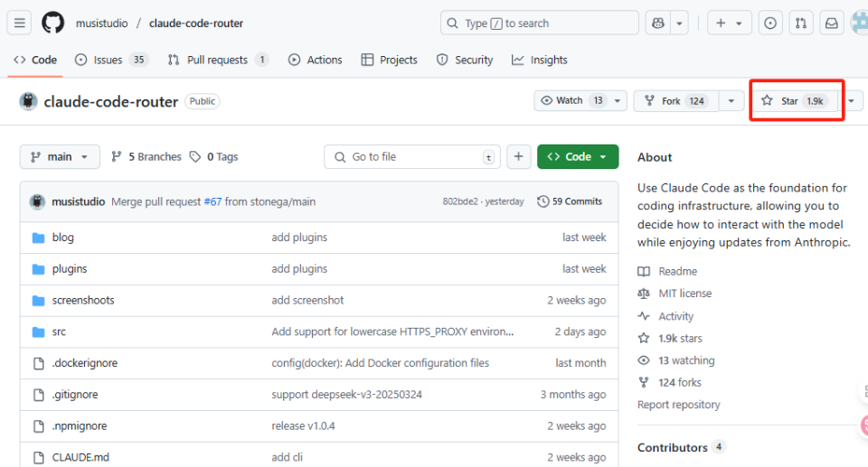
Task: Click the add file plus button
Action: (x=518, y=156)
